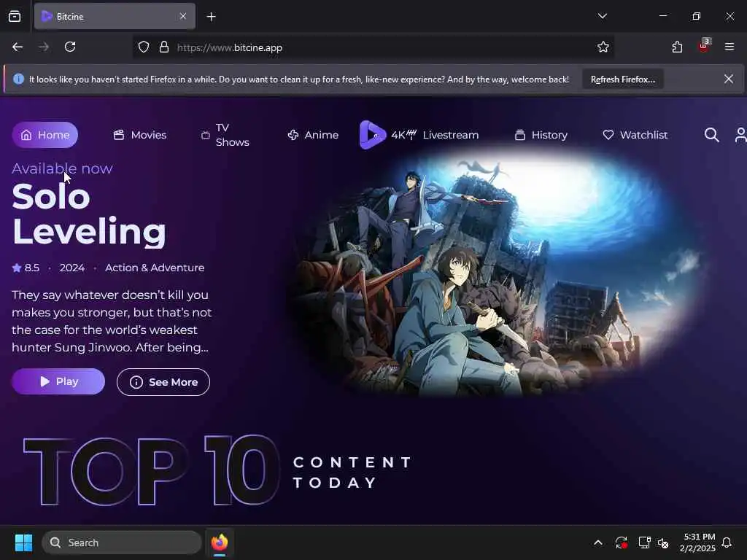Click the Windows taskbar Search box
747x560 pixels.
122,542
